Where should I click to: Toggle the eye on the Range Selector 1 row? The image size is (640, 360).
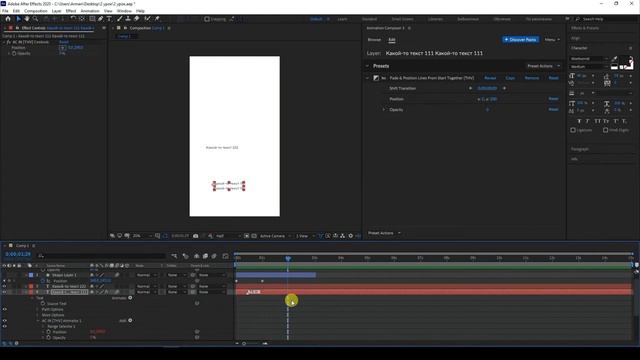pos(4,326)
